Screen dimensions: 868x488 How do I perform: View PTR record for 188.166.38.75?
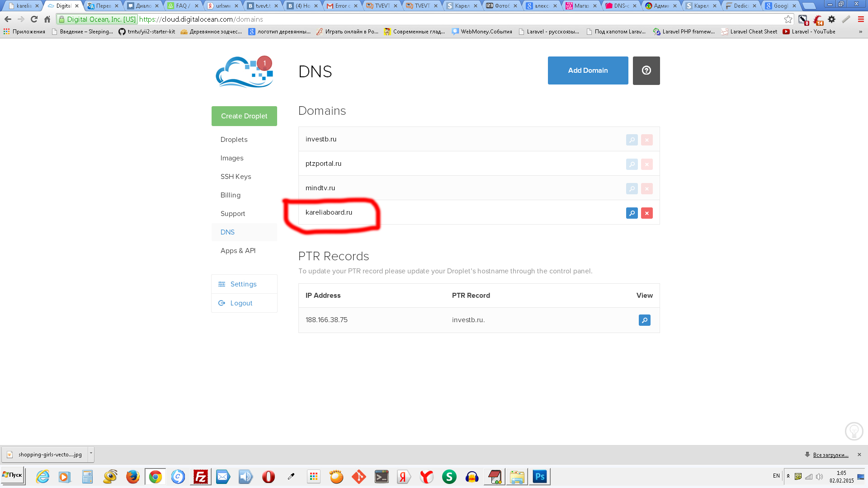644,320
